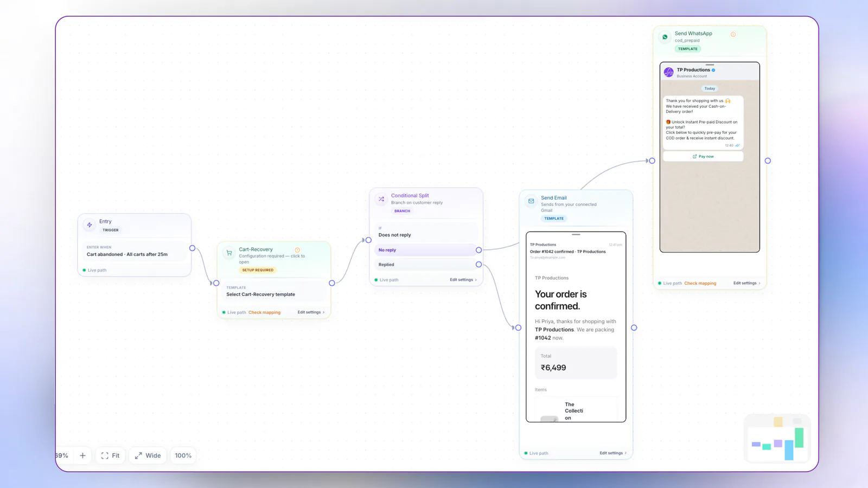Click the Send Email node input connector
The width and height of the screenshot is (868, 488).
point(518,328)
